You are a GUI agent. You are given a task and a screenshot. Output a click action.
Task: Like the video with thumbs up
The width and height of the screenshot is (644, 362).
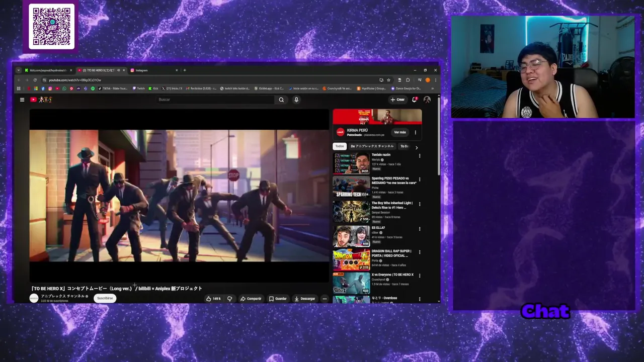[209, 299]
